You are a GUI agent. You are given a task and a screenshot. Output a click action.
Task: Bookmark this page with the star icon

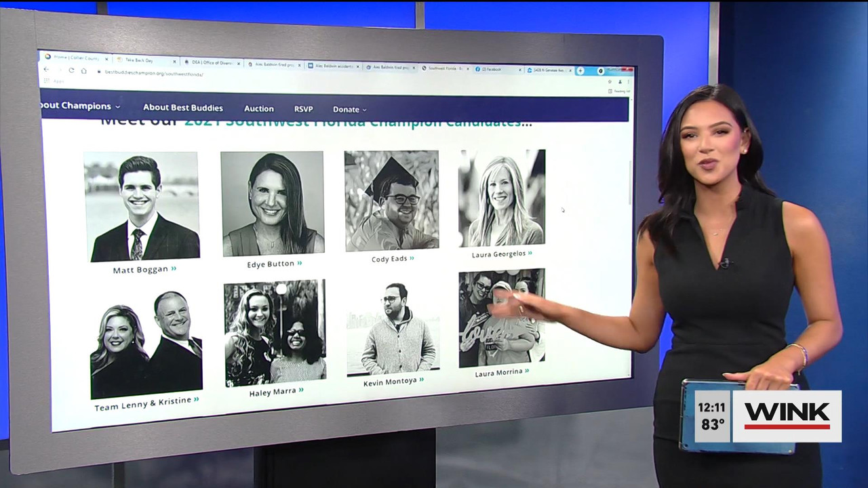click(x=610, y=81)
